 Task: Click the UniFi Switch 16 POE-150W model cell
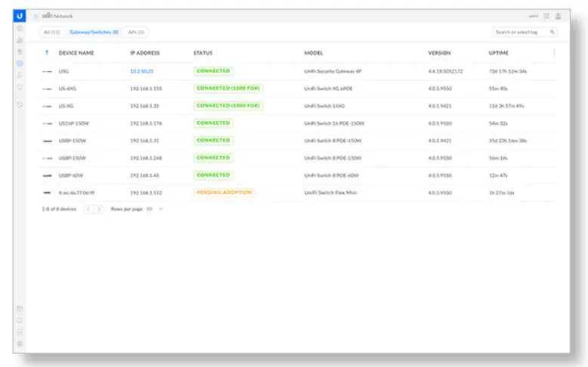(334, 123)
